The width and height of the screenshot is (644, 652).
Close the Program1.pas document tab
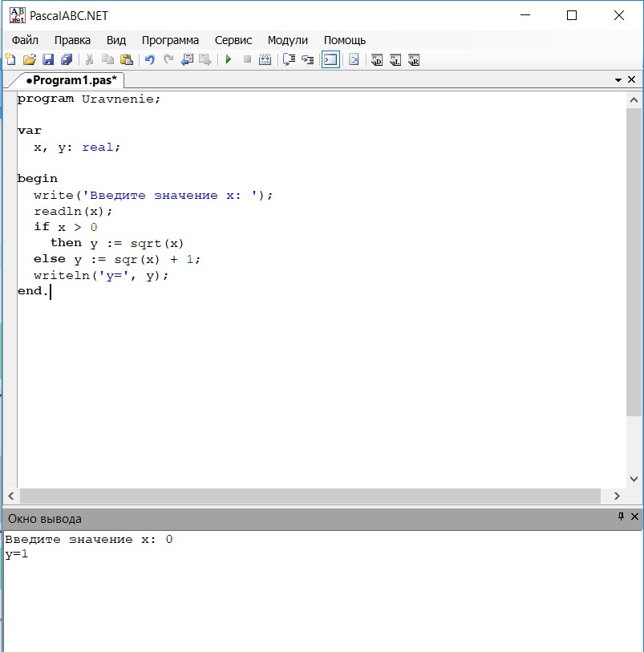(x=631, y=79)
